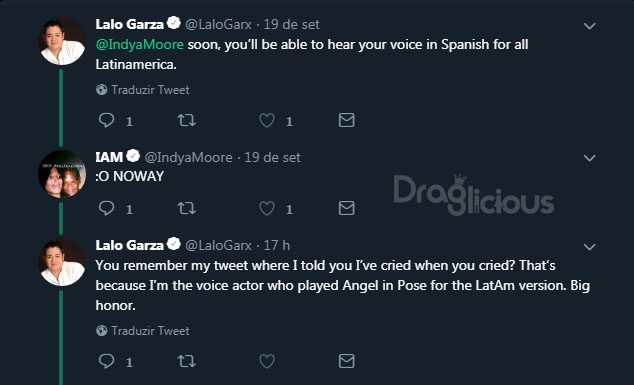This screenshot has width=634, height=385.
Task: Reply to Lalo Garza's first tweet
Action: 106,120
